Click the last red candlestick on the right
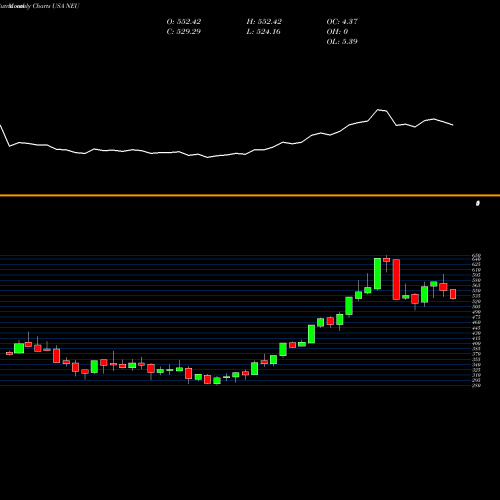This screenshot has height=500, width=500. pyautogui.click(x=453, y=294)
